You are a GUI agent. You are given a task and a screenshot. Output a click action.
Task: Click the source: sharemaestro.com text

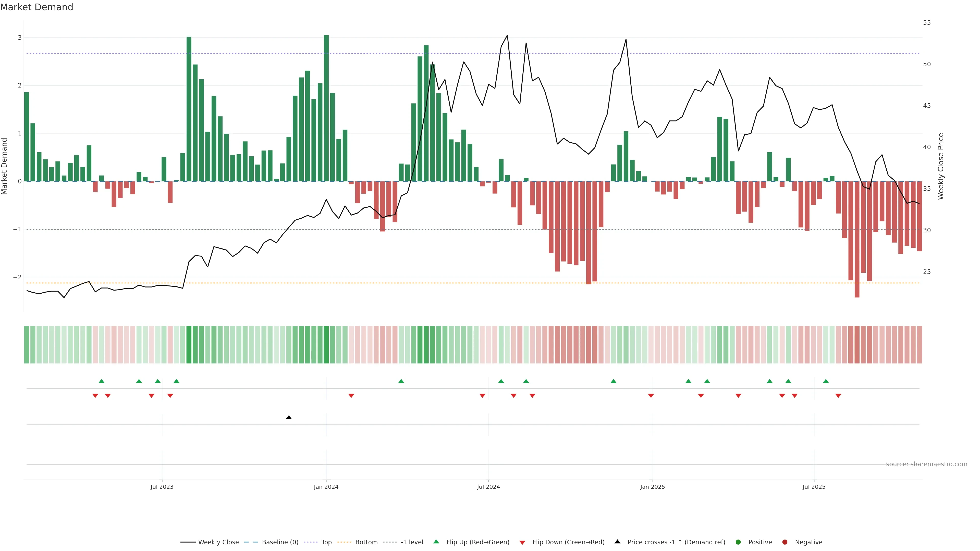pyautogui.click(x=926, y=464)
